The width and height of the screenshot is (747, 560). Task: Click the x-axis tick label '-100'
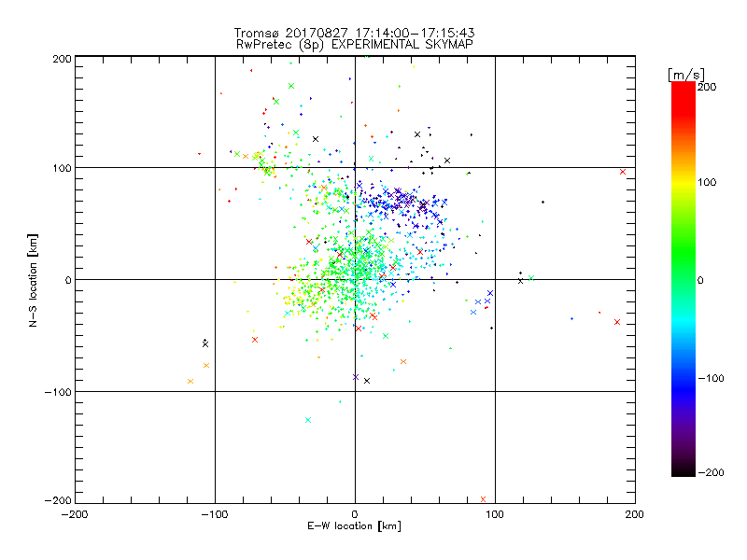[215, 515]
